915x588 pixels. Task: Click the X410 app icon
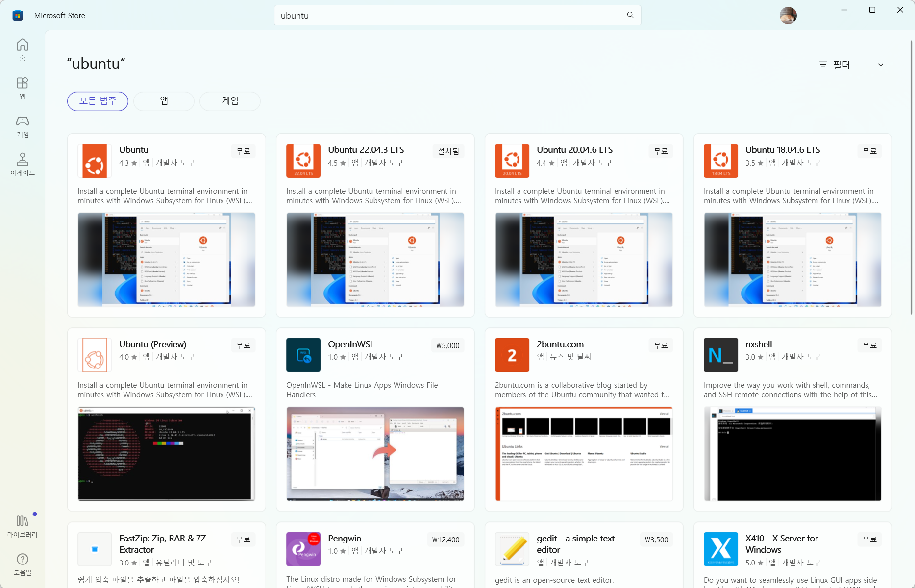tap(721, 549)
